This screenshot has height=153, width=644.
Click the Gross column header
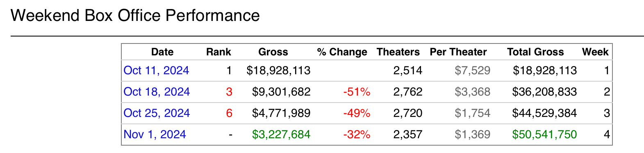[273, 52]
